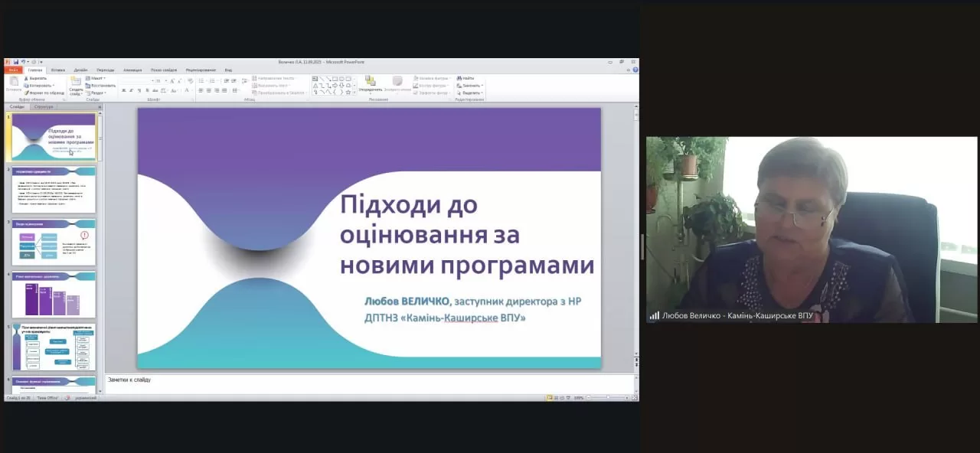Click the Cut (Вырезать) scissors icon
This screenshot has height=453, width=980.
(27, 78)
